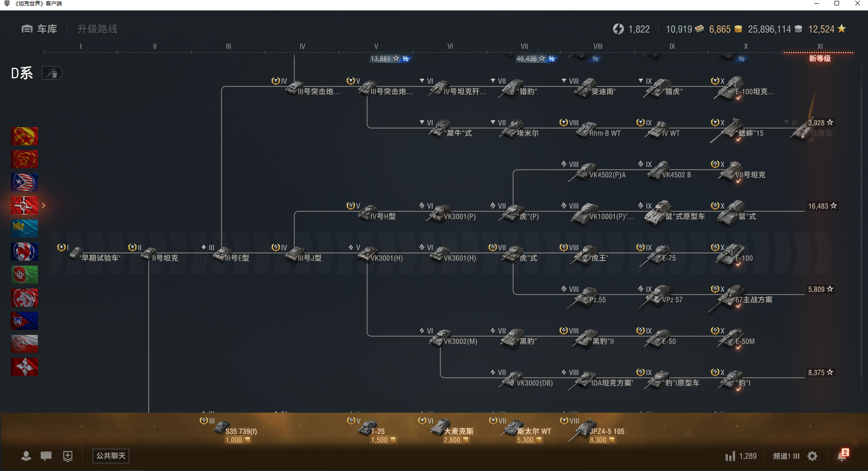
Task: Select premium tank T-25 priced 1,500
Action: [373, 430]
